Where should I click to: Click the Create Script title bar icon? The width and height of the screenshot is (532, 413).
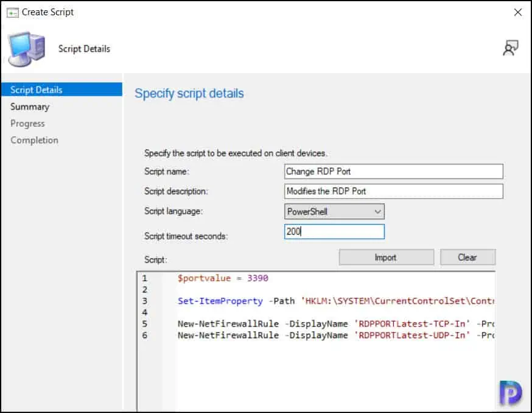pyautogui.click(x=13, y=13)
